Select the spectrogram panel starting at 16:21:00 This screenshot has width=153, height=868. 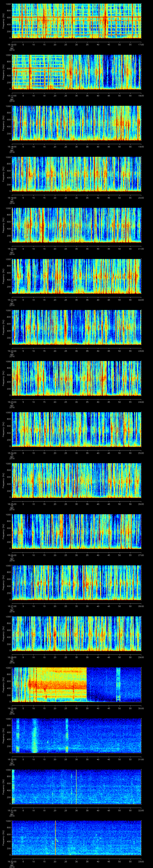pyautogui.click(x=77, y=276)
